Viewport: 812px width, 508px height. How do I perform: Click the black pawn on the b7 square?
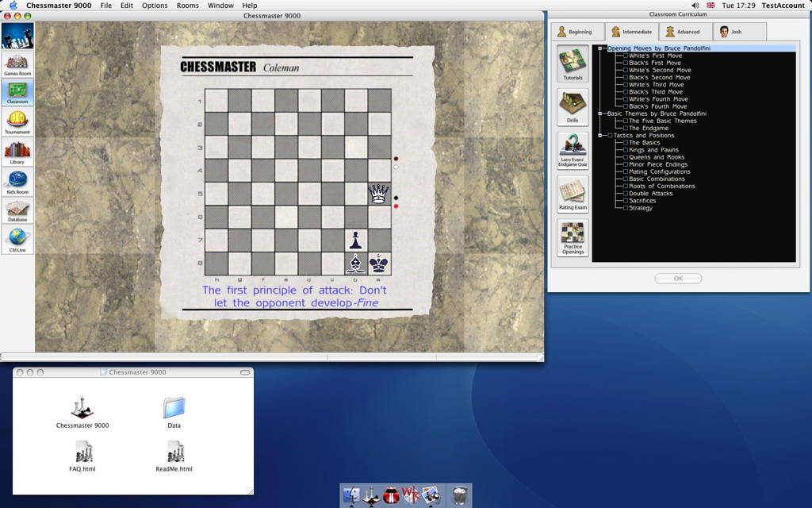coord(355,240)
